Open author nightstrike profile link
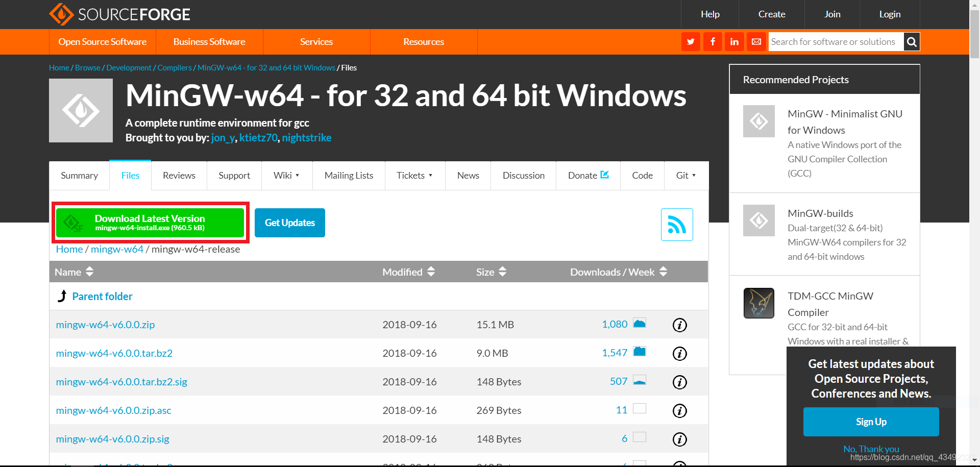The height and width of the screenshot is (467, 980). tap(307, 138)
